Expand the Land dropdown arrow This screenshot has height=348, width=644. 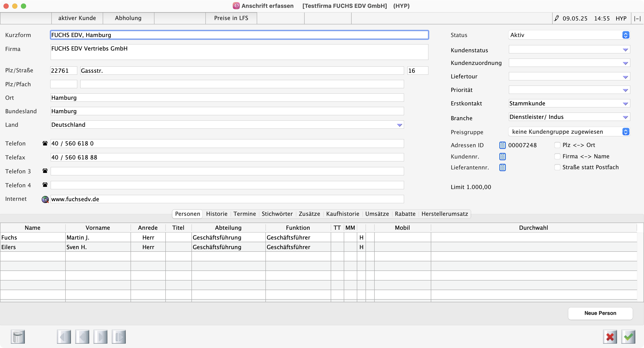399,125
